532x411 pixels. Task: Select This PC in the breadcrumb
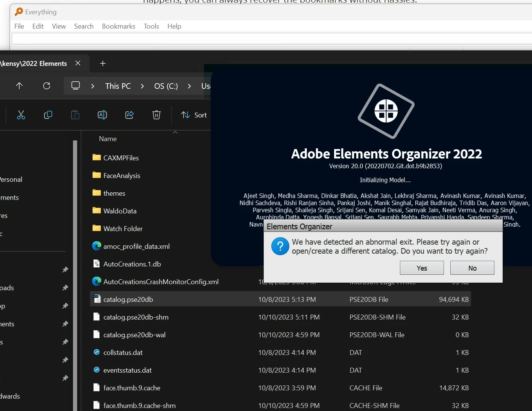click(118, 86)
